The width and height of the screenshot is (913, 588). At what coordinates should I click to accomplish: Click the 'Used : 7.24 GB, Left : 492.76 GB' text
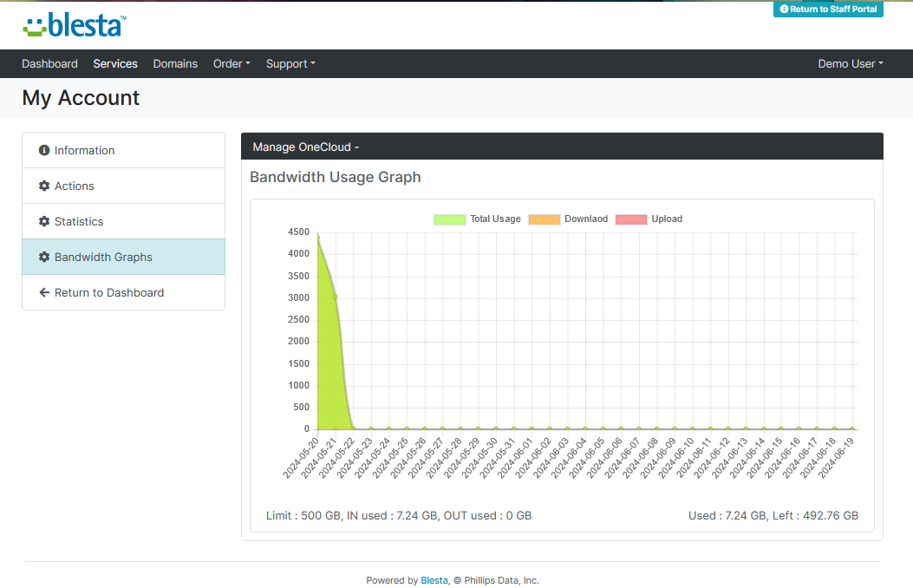click(773, 515)
